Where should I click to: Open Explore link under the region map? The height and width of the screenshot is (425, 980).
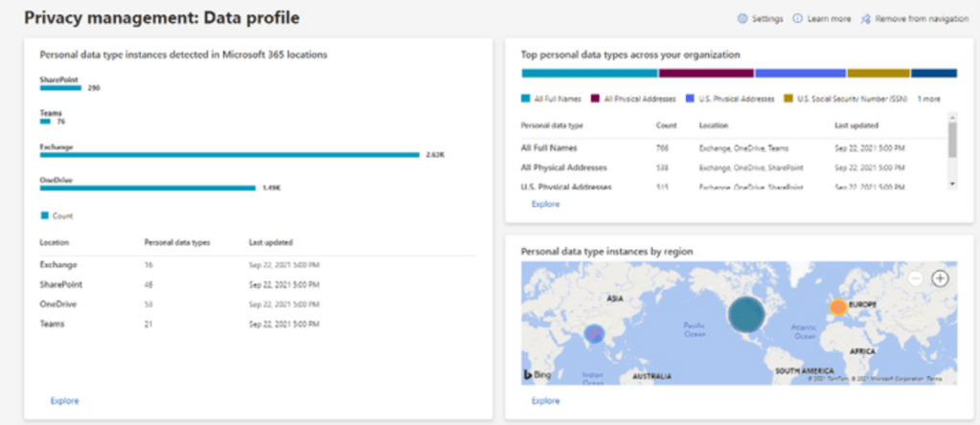pyautogui.click(x=545, y=401)
